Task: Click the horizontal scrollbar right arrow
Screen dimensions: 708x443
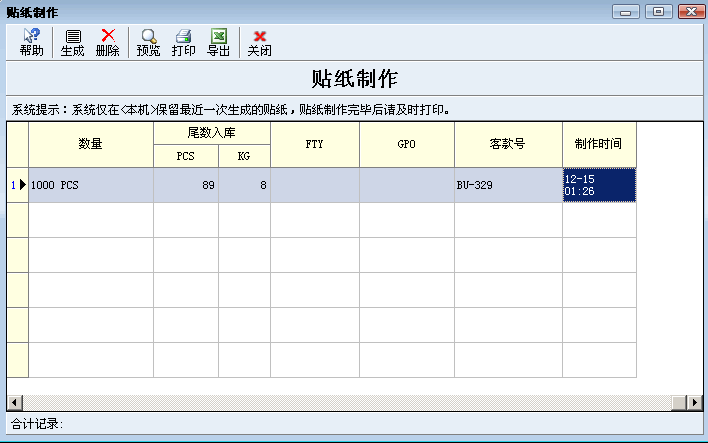Action: point(694,402)
